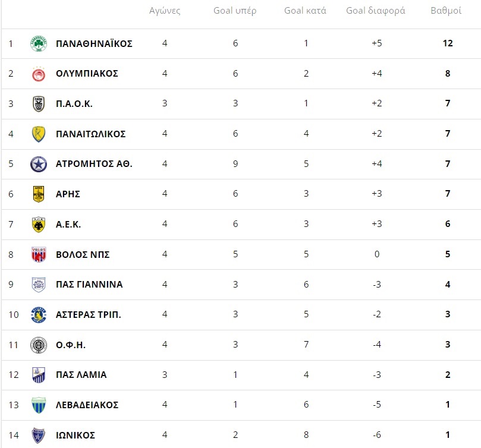Sort by Βαθμοί column header
Viewport: 481px width, 448px height.
446,11
